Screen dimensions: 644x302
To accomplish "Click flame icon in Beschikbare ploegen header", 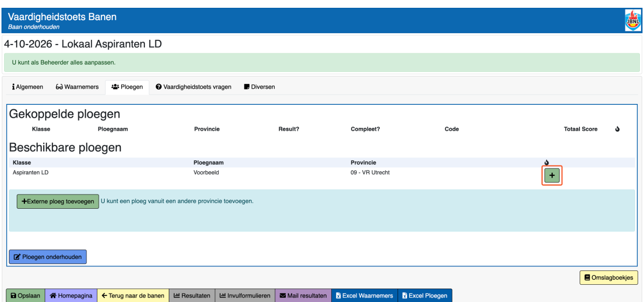I will [547, 162].
